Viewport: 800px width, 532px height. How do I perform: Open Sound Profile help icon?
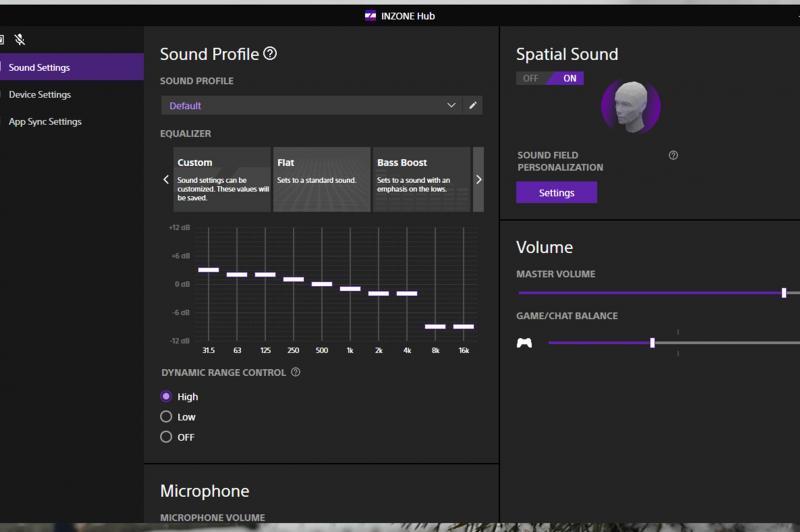(x=270, y=54)
